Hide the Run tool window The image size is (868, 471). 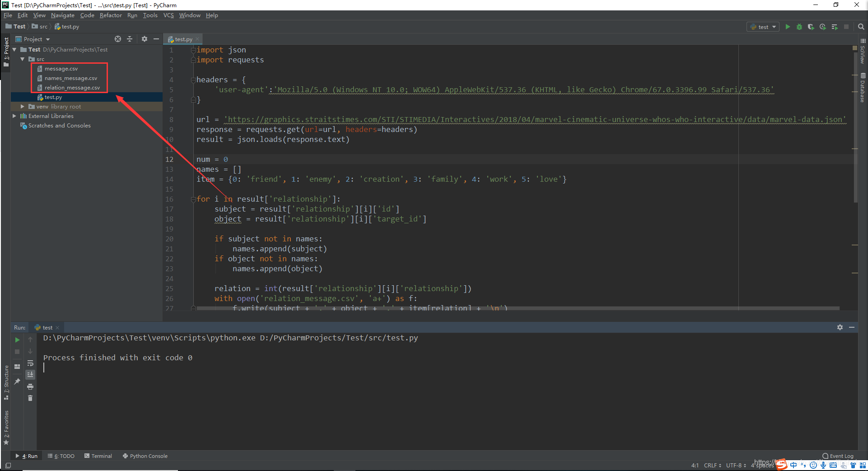click(852, 327)
